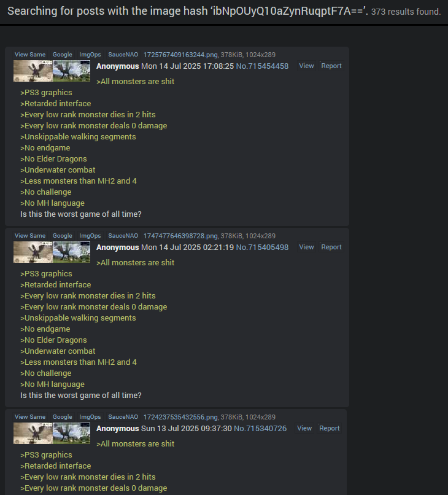Open file link 1725767409163244.png
This screenshot has width=448, height=495.
point(180,55)
